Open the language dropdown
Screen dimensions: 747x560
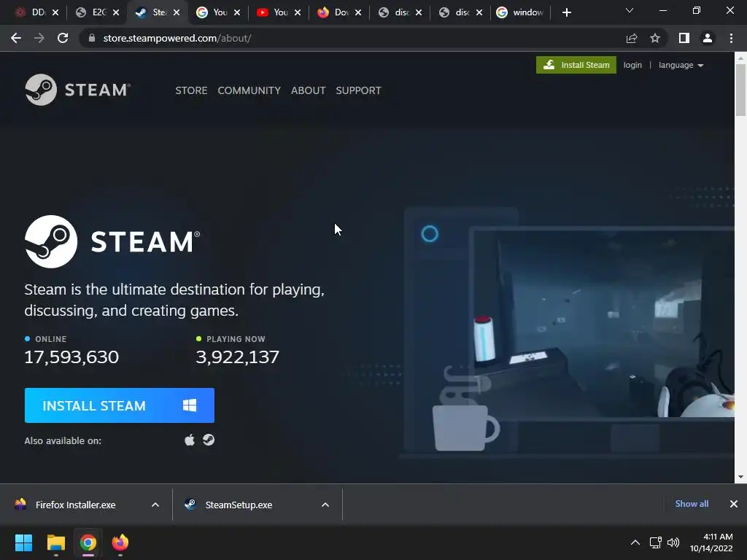(681, 65)
